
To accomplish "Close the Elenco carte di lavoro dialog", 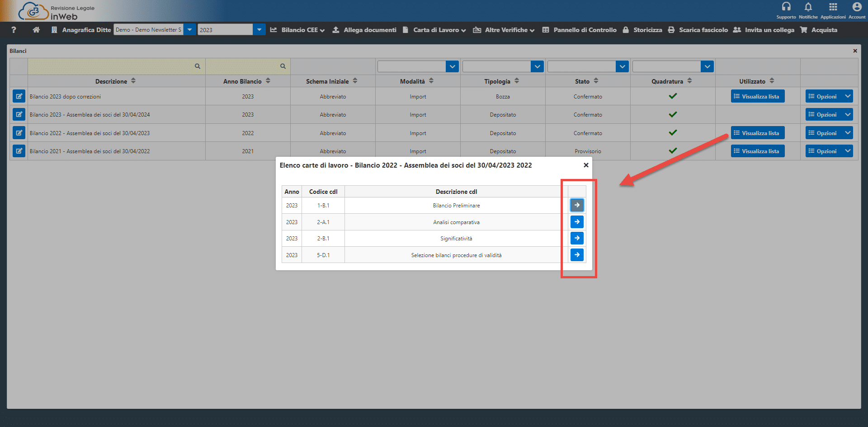I will (586, 165).
